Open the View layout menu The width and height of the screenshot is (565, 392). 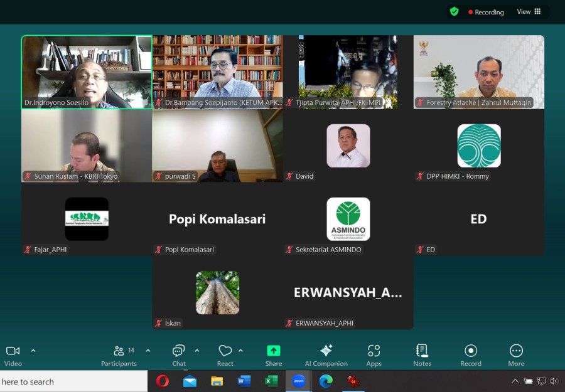coord(529,11)
